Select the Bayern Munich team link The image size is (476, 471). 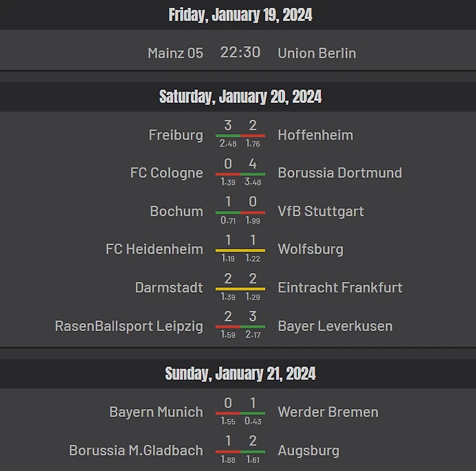click(156, 412)
